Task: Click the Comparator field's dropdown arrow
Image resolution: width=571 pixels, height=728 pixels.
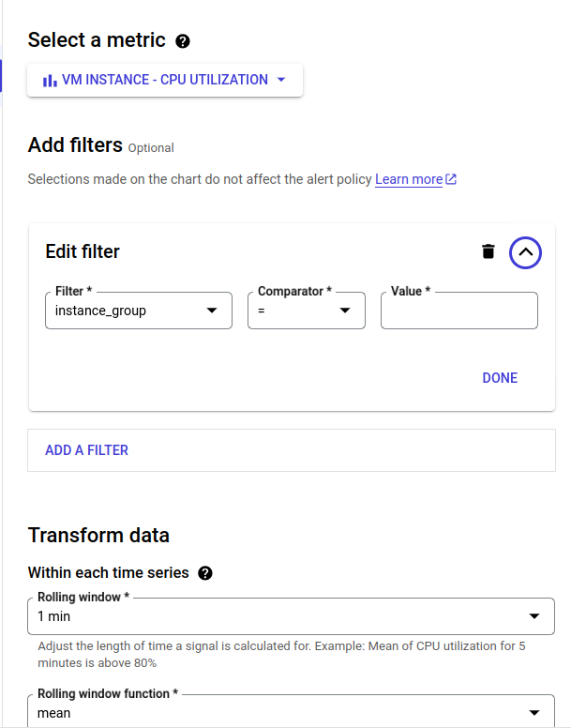Action: pyautogui.click(x=345, y=311)
